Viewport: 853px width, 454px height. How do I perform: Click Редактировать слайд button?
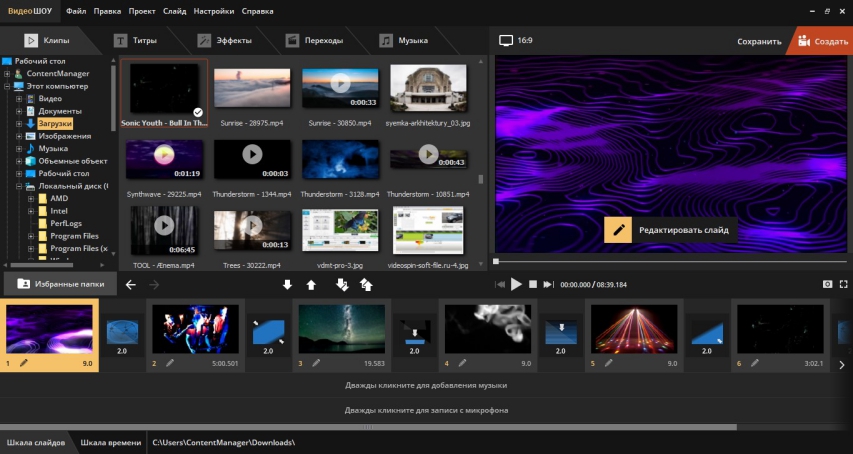(x=670, y=230)
